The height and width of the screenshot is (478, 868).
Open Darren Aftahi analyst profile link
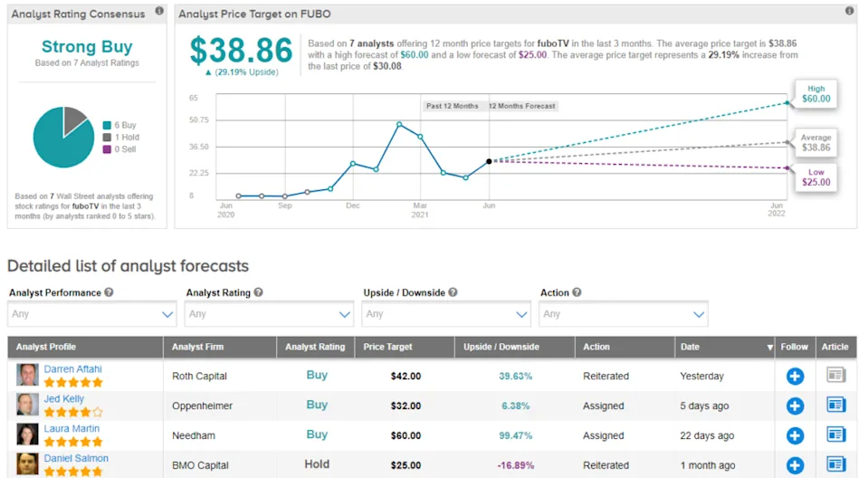coord(73,368)
